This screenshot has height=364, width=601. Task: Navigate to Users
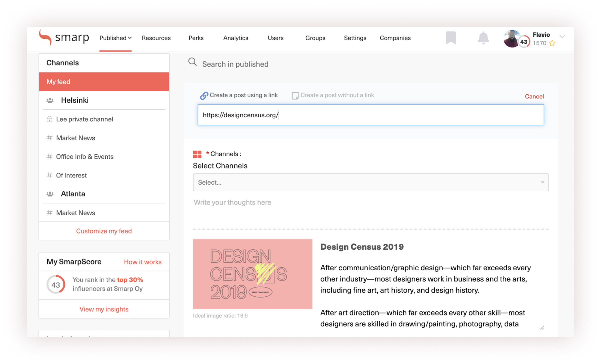click(x=276, y=38)
